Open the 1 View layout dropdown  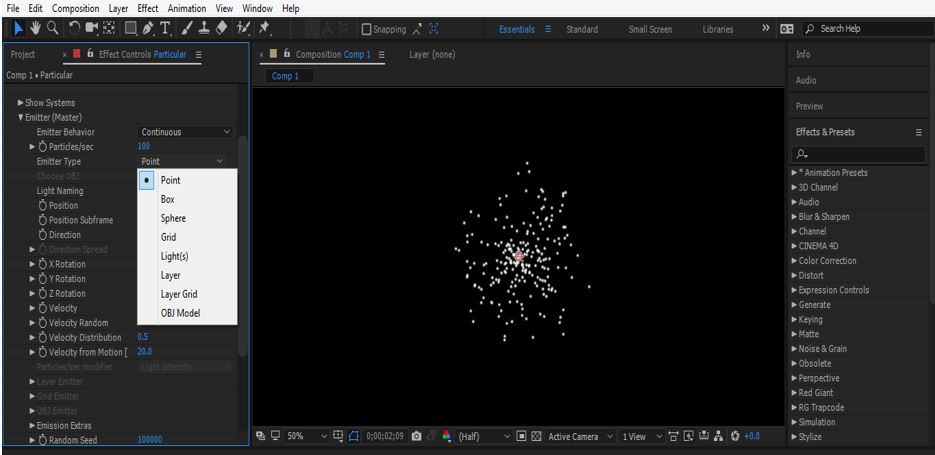coord(642,437)
